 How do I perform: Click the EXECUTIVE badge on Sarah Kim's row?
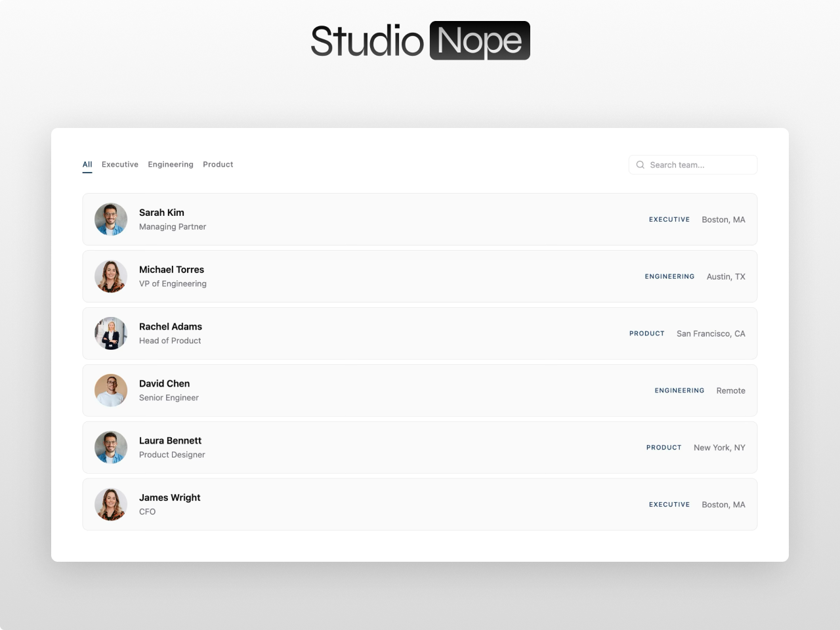(669, 219)
